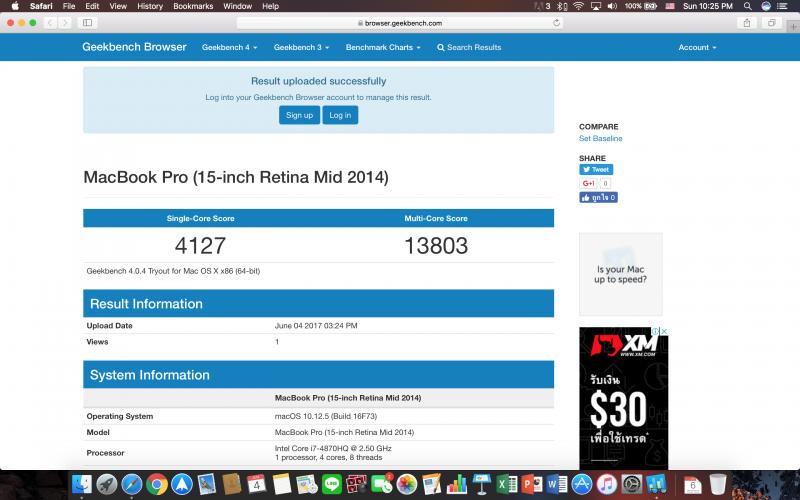Open the 'Is your Mac up to speed?' ad
Image resolution: width=800 pixels, height=500 pixels.
pyautogui.click(x=620, y=274)
